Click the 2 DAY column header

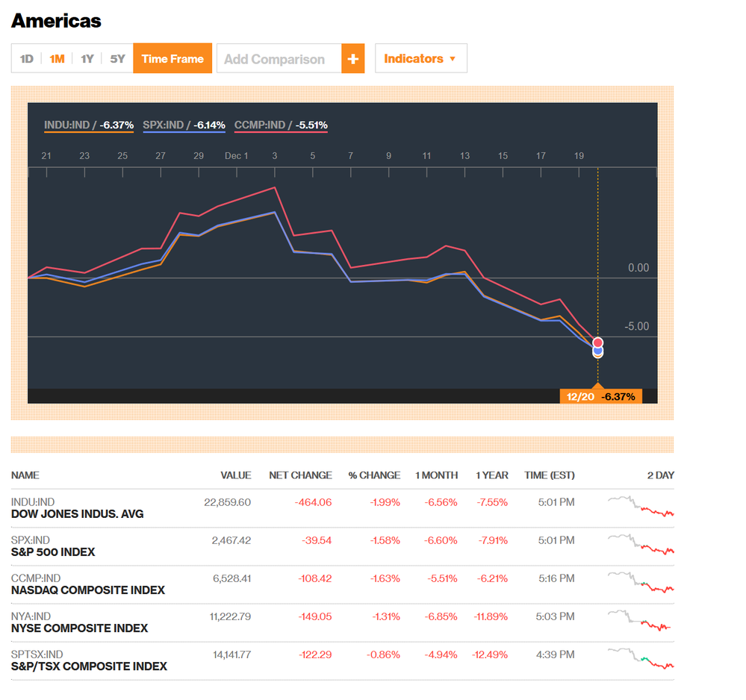pyautogui.click(x=660, y=475)
